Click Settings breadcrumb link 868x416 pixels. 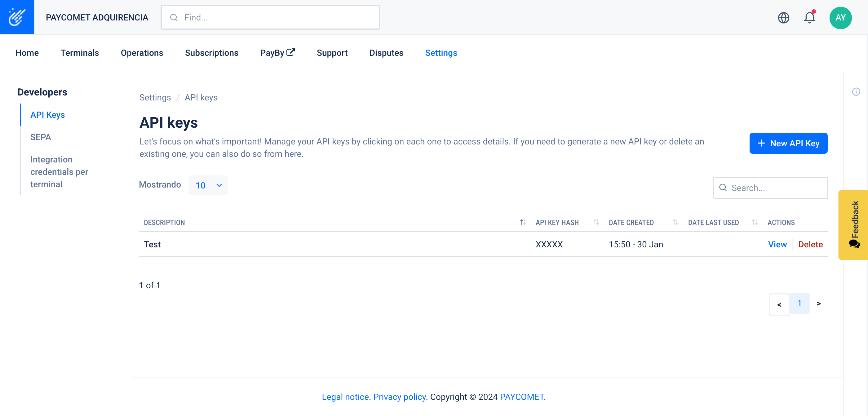(x=155, y=97)
